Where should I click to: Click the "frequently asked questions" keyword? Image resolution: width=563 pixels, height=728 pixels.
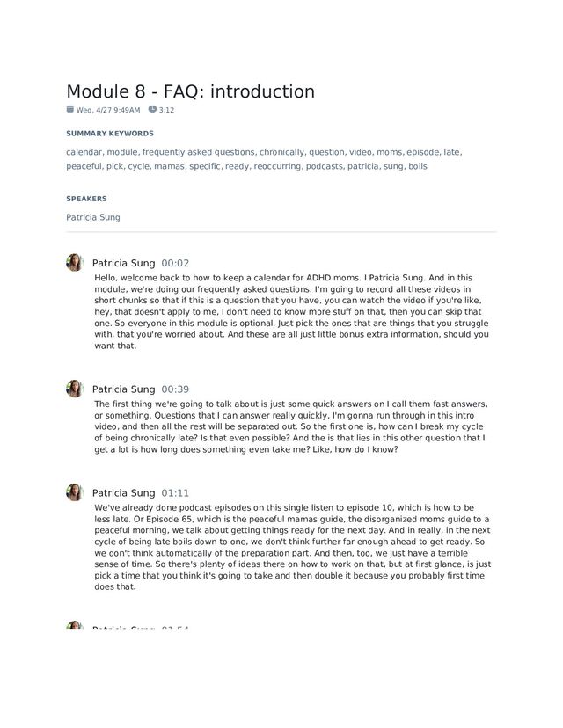[198, 152]
